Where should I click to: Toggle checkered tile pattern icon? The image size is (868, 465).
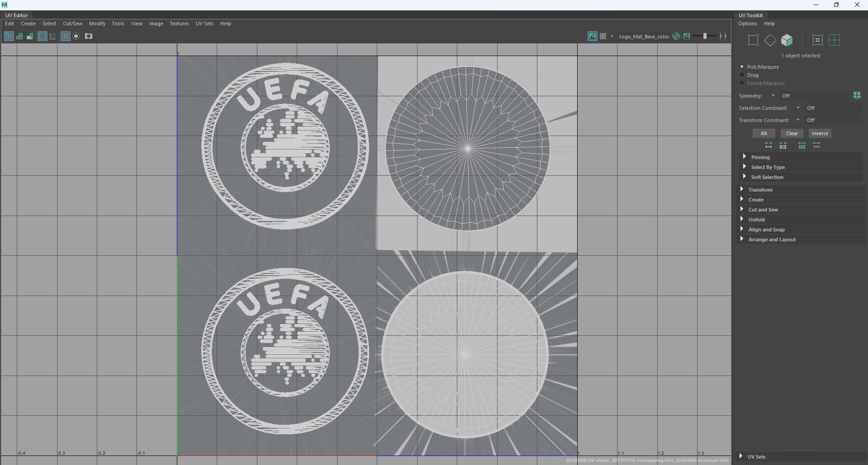603,36
